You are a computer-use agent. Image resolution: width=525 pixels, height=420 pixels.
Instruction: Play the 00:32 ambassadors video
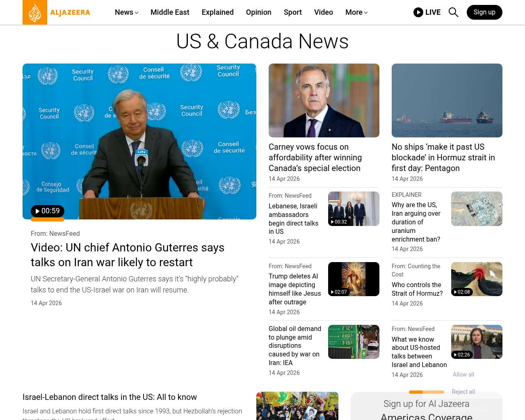[x=339, y=222]
